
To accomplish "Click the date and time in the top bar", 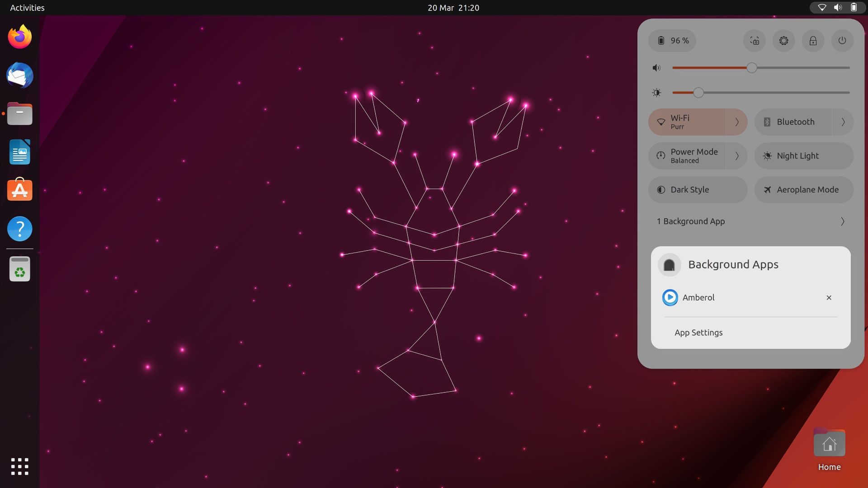I will click(453, 7).
